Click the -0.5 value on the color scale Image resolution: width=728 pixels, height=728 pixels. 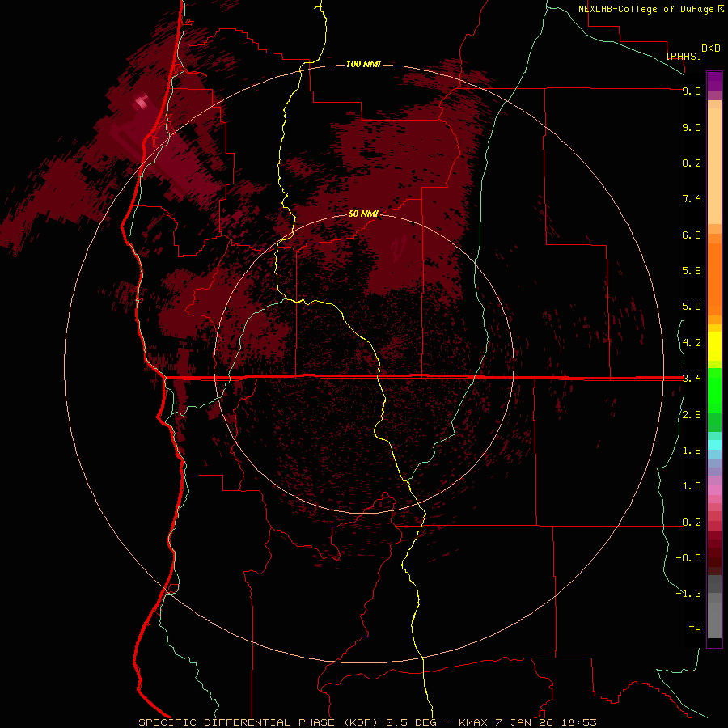(688, 558)
